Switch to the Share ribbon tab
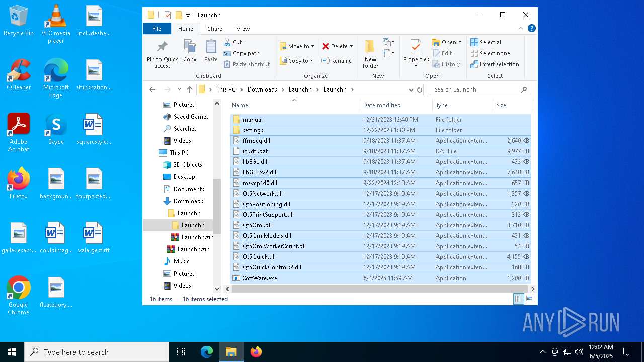This screenshot has height=362, width=644. tap(215, 29)
